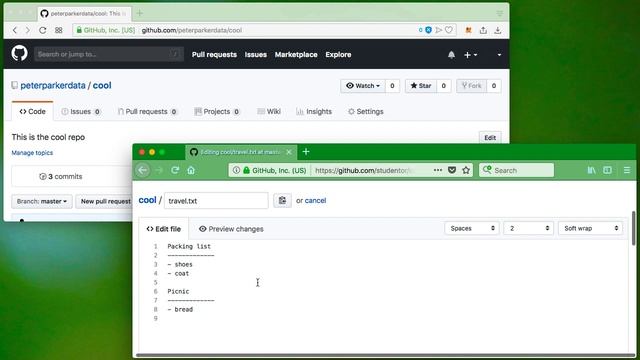Click the GitHub octocat logo in back window
The width and height of the screenshot is (640, 360).
(19, 53)
